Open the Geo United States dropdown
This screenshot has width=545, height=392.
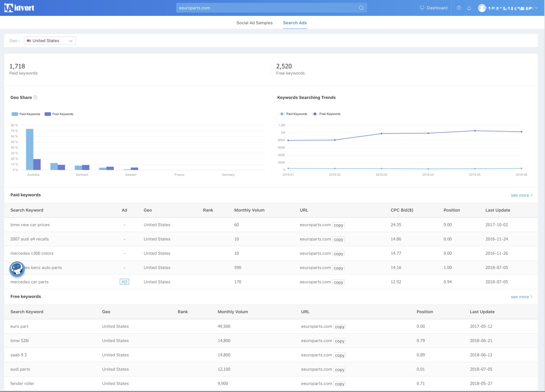pyautogui.click(x=50, y=41)
